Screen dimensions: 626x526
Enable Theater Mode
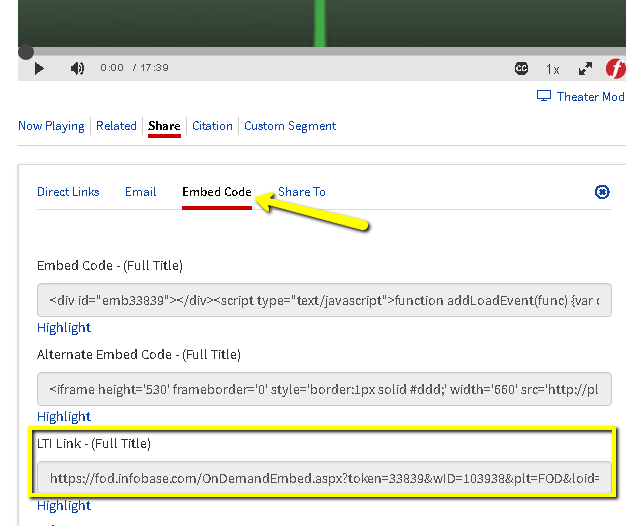click(590, 97)
